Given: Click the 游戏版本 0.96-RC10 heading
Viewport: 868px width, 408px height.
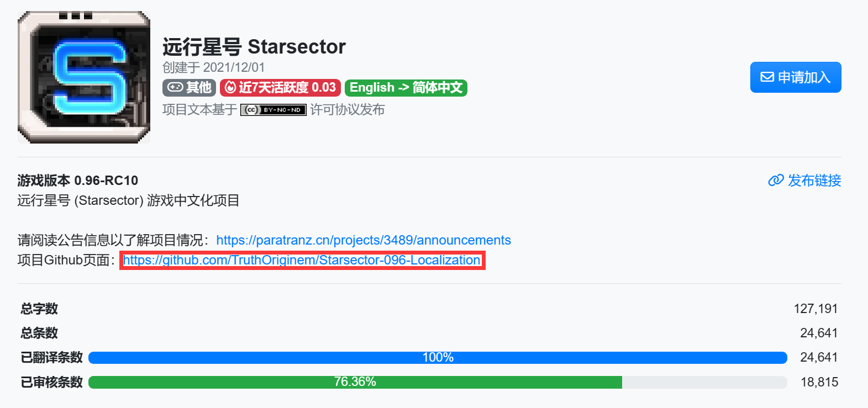Looking at the screenshot, I should pos(78,181).
